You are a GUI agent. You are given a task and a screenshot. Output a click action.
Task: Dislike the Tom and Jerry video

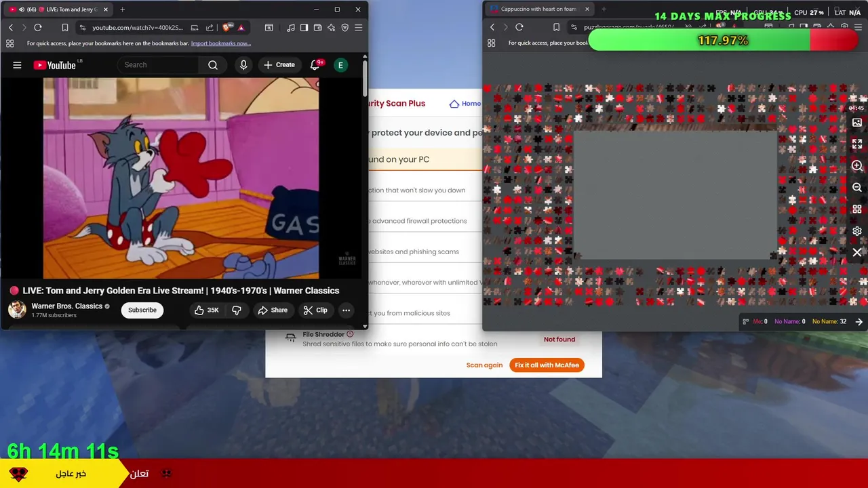pos(237,310)
